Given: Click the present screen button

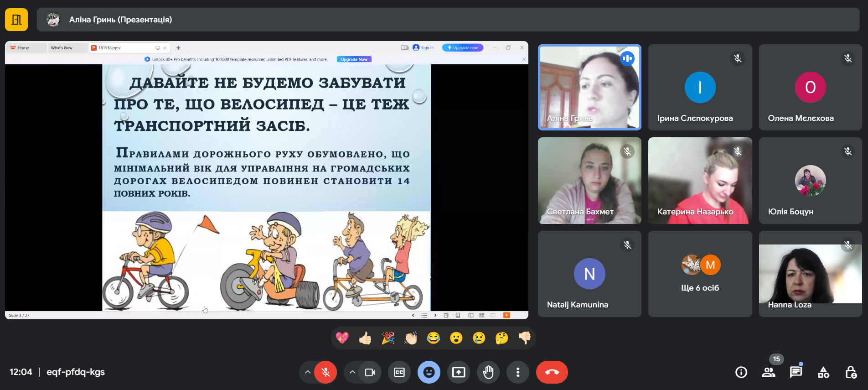Looking at the screenshot, I should coord(459,372).
